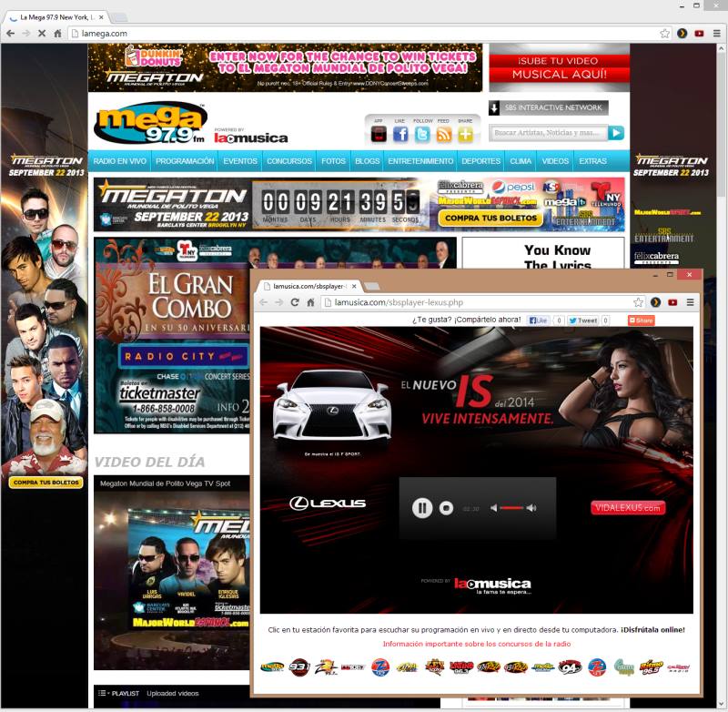Select Radio En Vivo in navigation
This screenshot has width=728, height=712.
120,161
